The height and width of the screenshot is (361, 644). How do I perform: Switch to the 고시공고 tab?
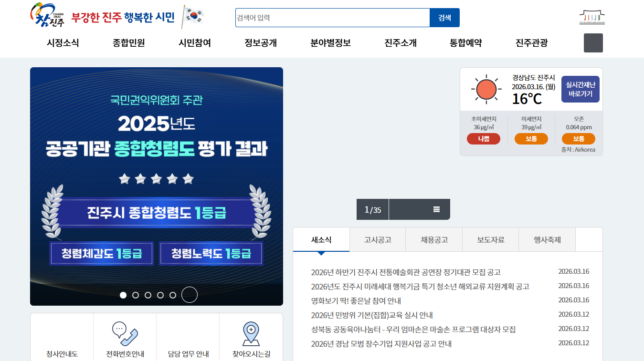378,240
